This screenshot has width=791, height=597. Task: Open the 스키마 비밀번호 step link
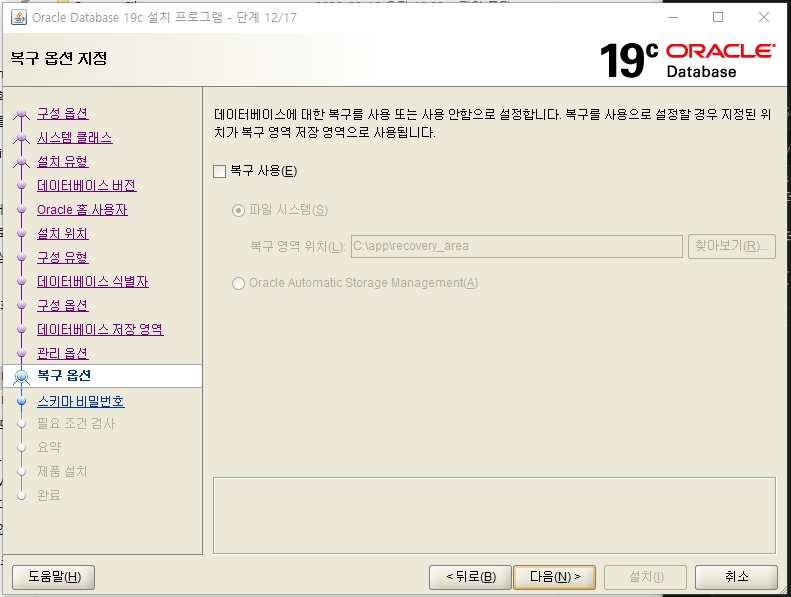(x=81, y=402)
